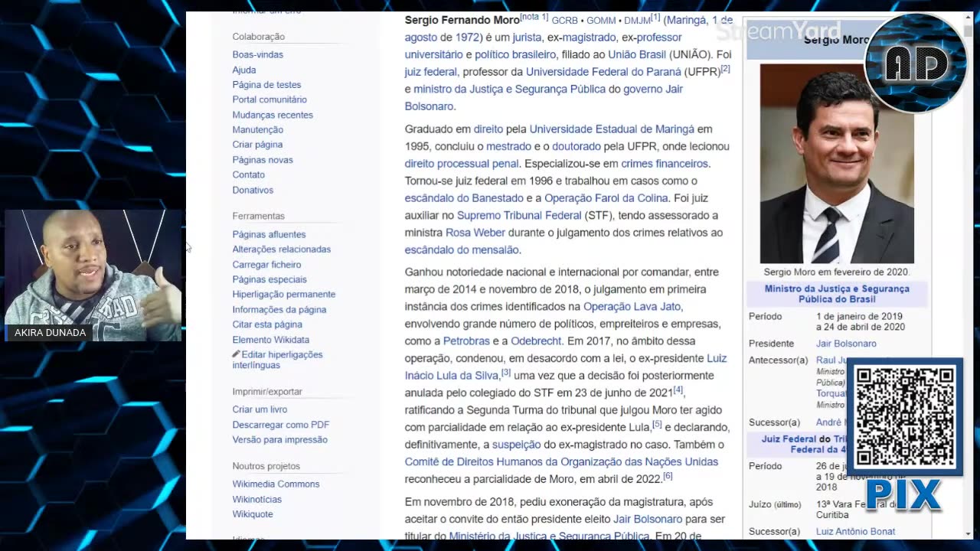Open the Wikinotícias link
980x551 pixels.
click(257, 500)
